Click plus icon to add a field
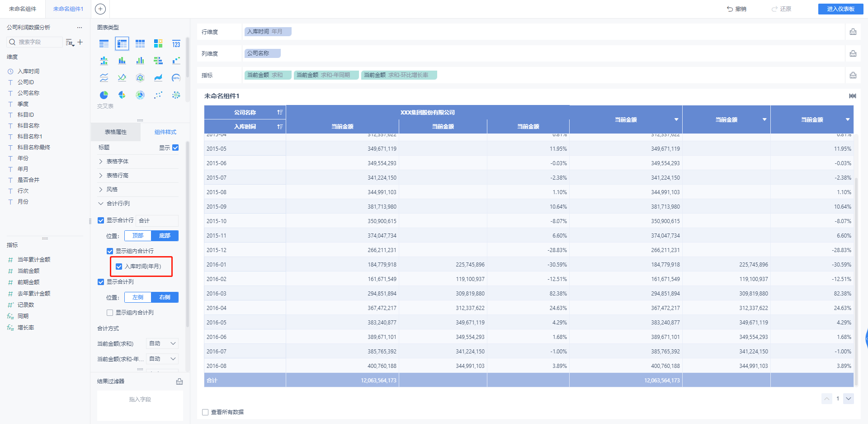This screenshot has height=424, width=868. (x=80, y=42)
